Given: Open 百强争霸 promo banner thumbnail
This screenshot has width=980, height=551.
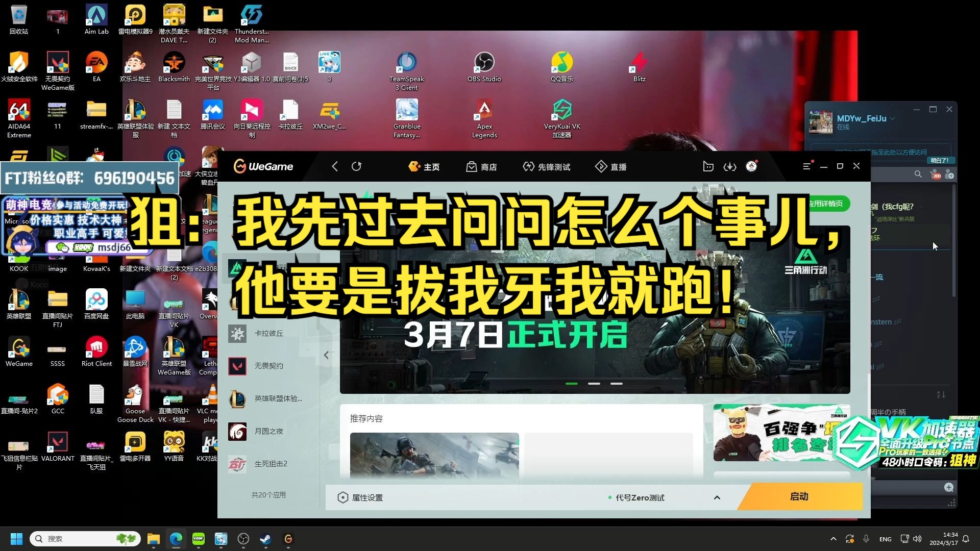Looking at the screenshot, I should (x=781, y=433).
